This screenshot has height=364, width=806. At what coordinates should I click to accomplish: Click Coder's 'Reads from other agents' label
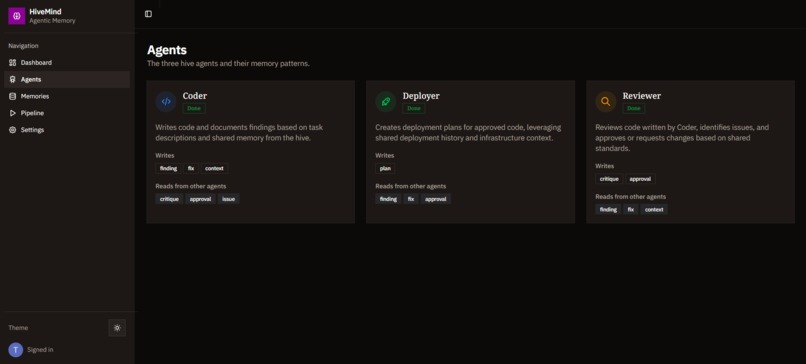[191, 186]
